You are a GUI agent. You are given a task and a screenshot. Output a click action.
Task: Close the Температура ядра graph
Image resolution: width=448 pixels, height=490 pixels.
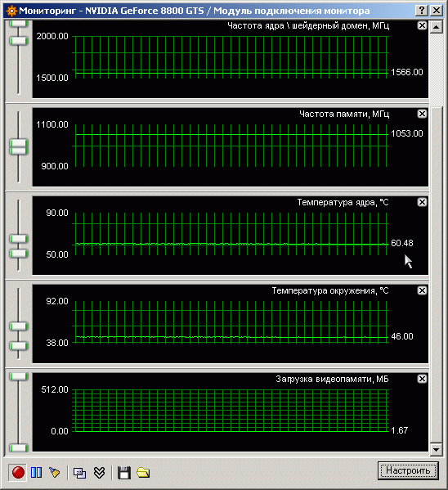[x=422, y=202]
